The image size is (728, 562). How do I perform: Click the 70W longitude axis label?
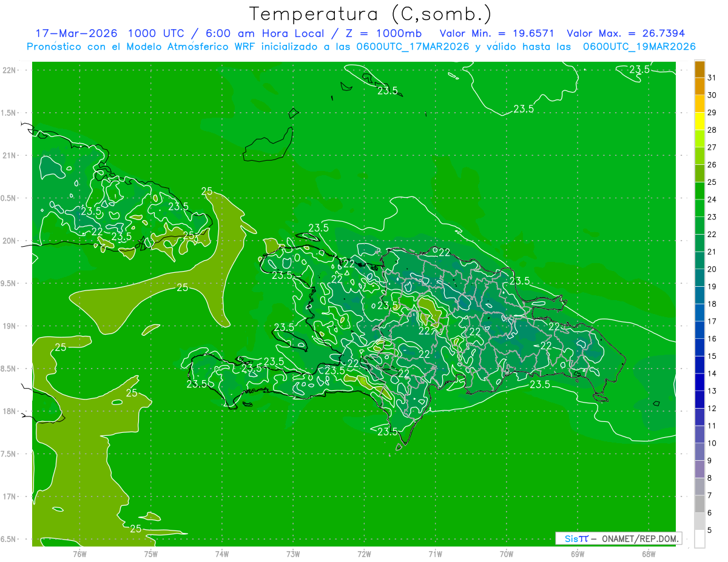pos(507,554)
